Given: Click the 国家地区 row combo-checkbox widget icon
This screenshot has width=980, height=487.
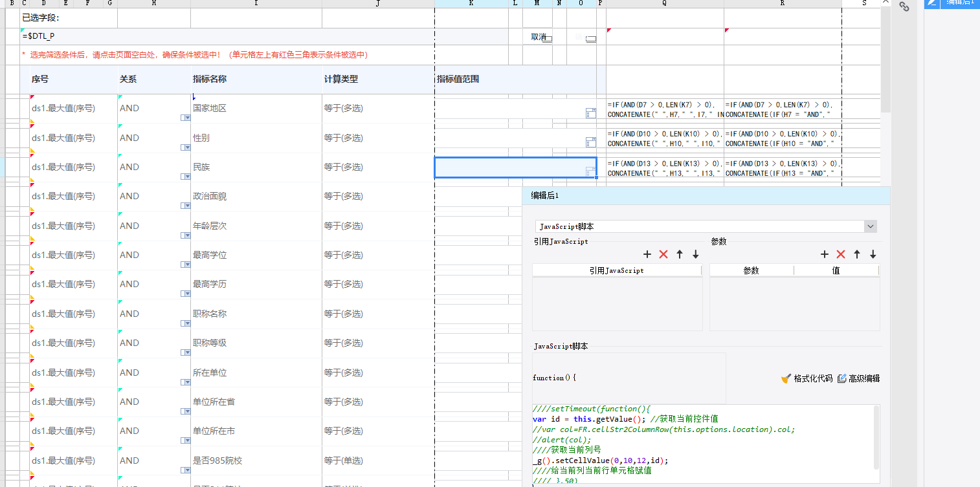Looking at the screenshot, I should tap(590, 113).
